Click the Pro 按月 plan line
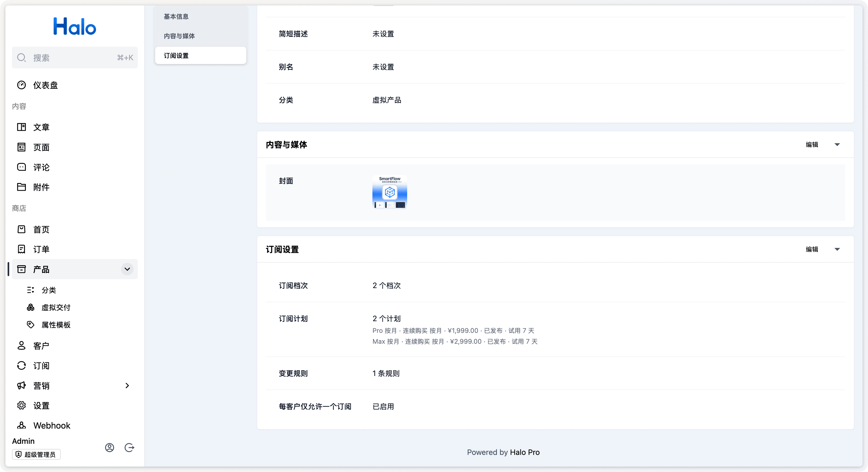The image size is (868, 472). (x=453, y=331)
